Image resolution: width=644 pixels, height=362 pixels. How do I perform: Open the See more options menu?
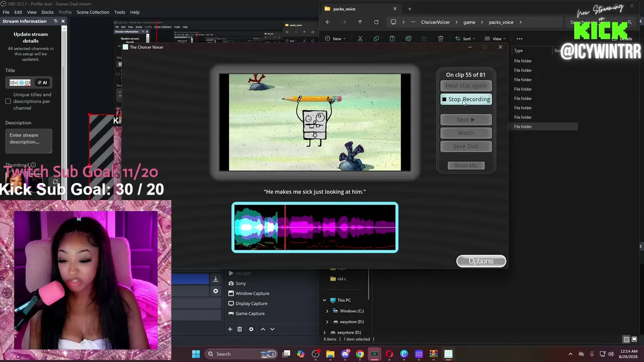click(519, 39)
